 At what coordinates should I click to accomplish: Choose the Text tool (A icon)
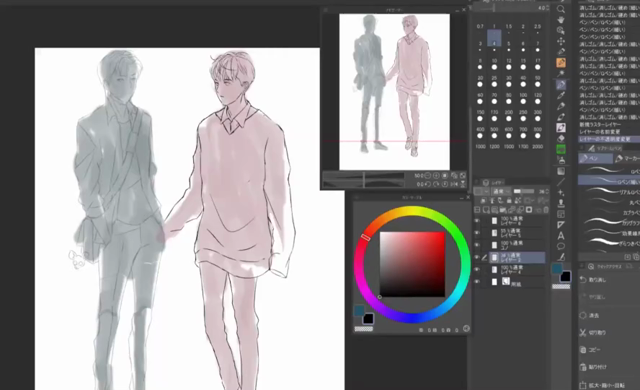[561, 235]
